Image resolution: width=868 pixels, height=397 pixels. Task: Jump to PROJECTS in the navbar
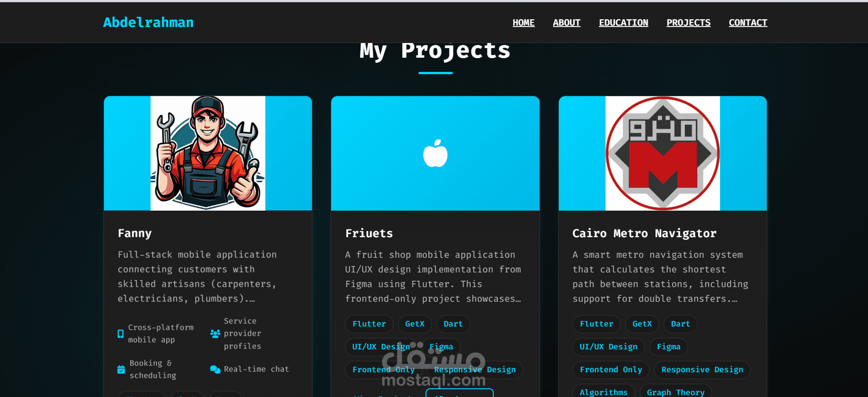(x=688, y=22)
